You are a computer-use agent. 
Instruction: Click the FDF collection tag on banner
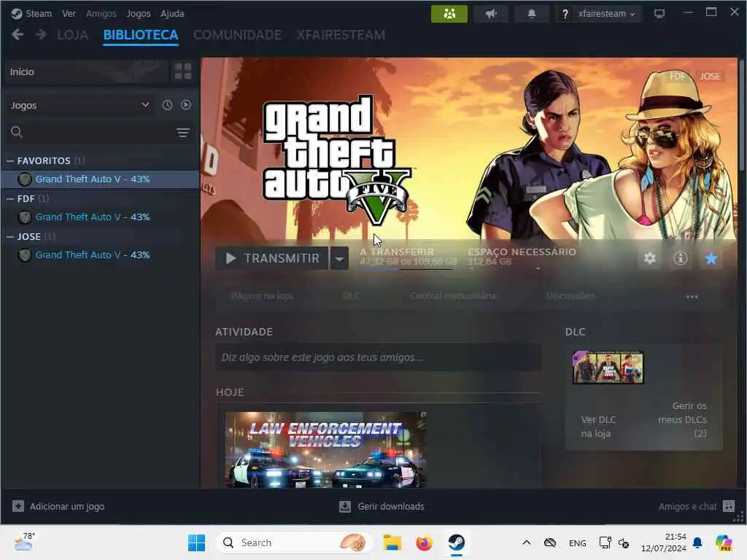pyautogui.click(x=678, y=76)
